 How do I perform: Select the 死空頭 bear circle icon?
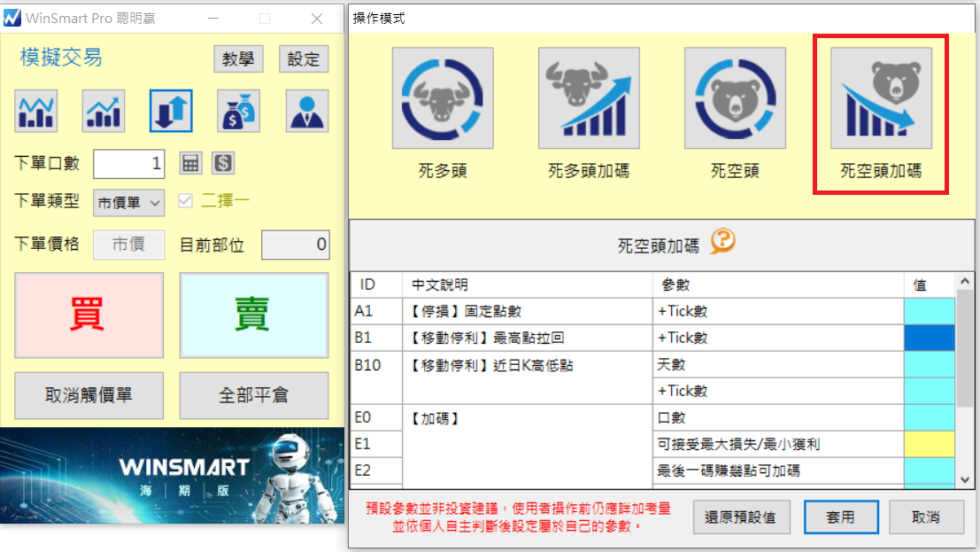pyautogui.click(x=735, y=98)
